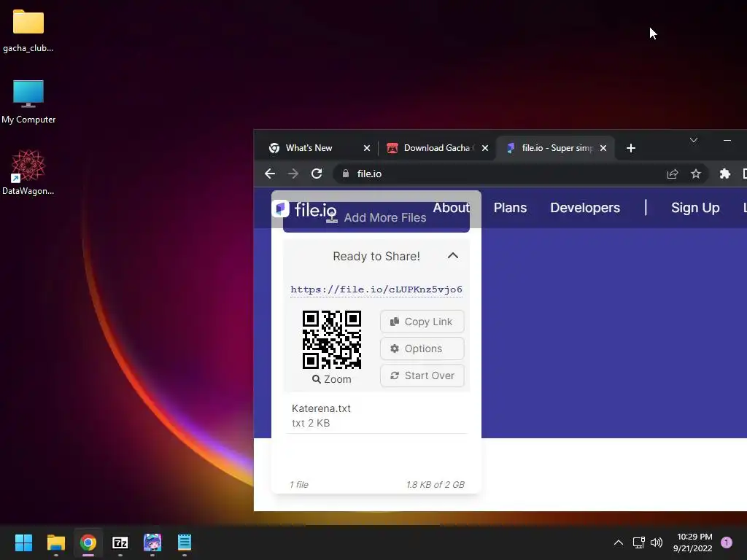Select the file.io tab
The image size is (747, 560).
point(555,148)
